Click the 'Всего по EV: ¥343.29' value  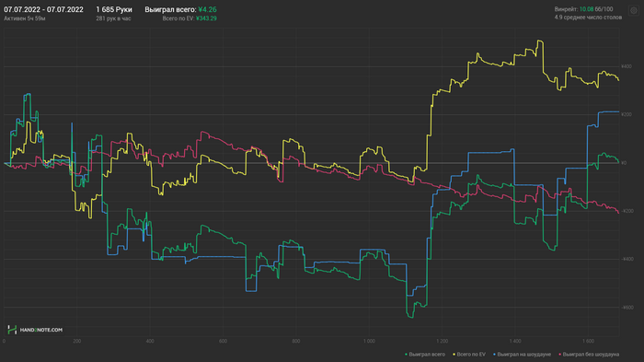point(190,18)
